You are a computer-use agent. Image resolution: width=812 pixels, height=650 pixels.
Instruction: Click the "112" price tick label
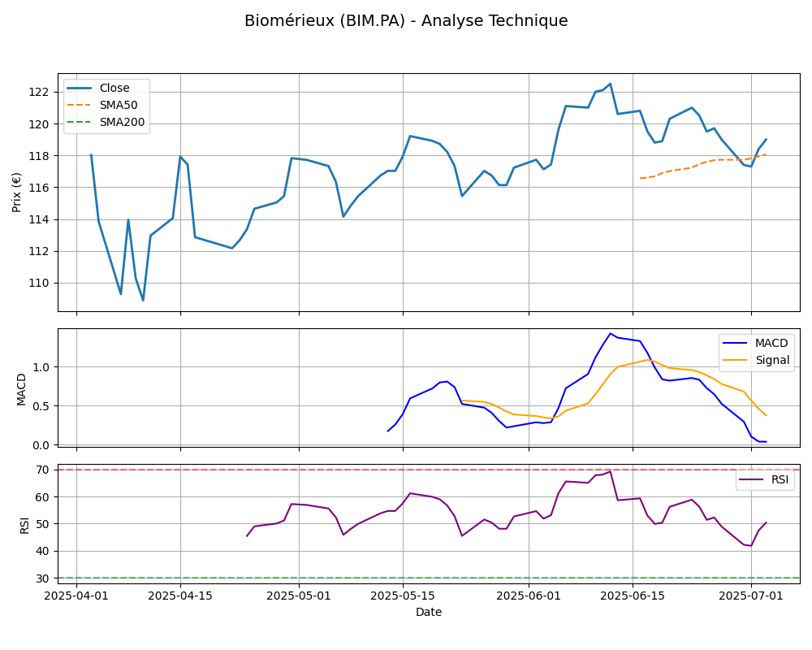(x=39, y=251)
